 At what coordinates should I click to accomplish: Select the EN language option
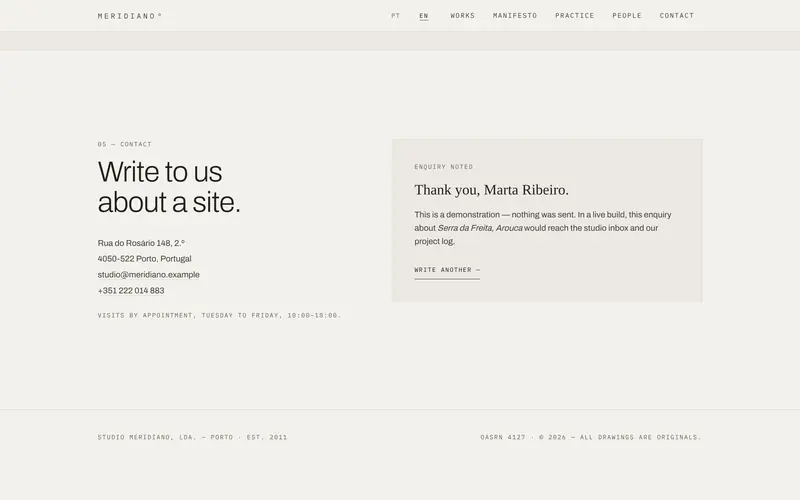(424, 16)
